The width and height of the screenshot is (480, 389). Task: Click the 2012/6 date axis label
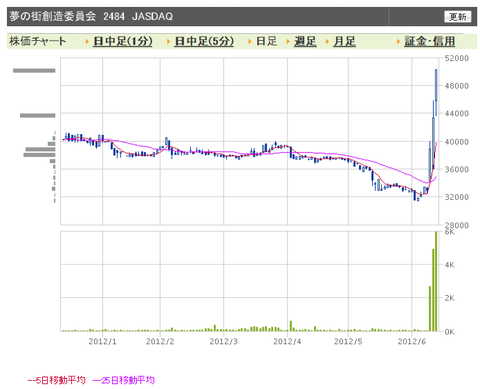412,341
